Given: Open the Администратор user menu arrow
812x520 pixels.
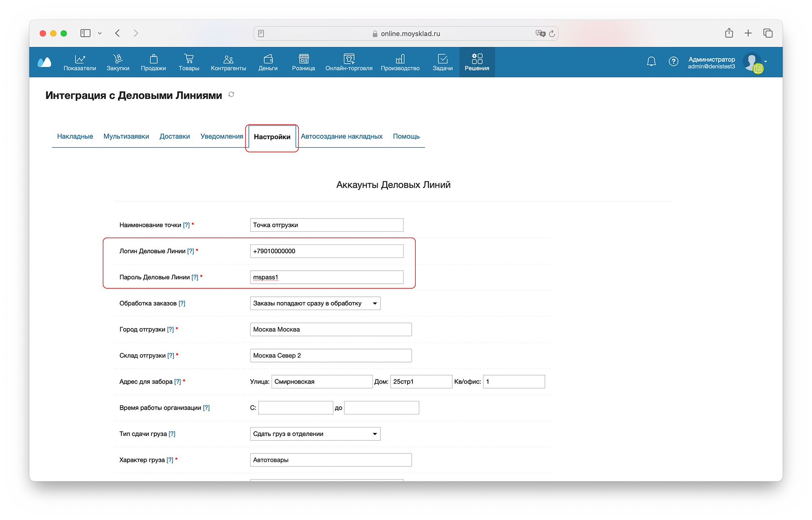Looking at the screenshot, I should 765,61.
